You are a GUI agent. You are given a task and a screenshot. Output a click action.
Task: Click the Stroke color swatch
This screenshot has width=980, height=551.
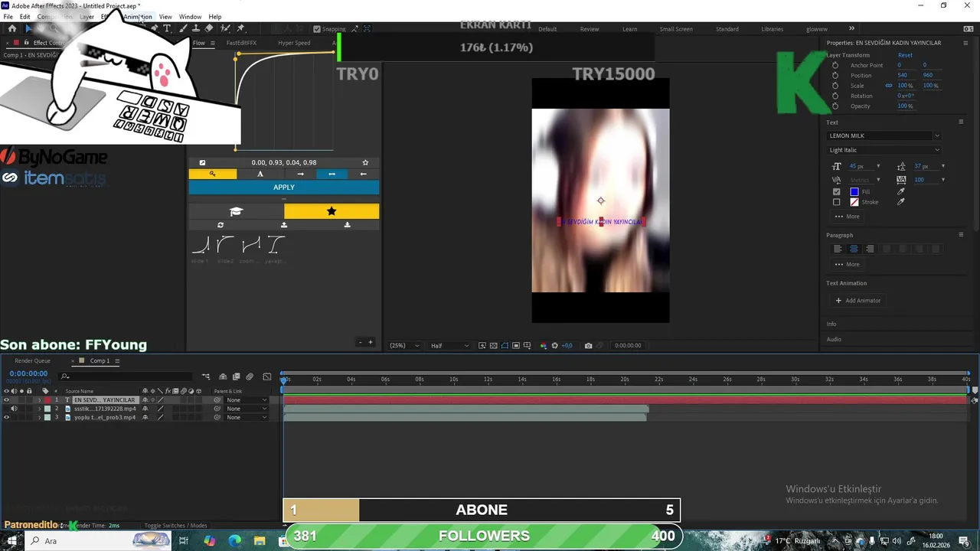[854, 202]
